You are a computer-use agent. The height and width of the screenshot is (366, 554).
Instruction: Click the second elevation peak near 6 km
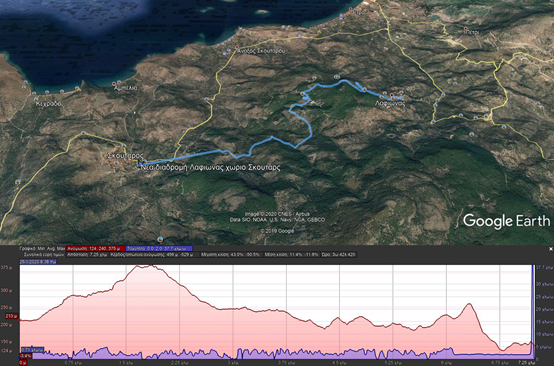coord(469,304)
